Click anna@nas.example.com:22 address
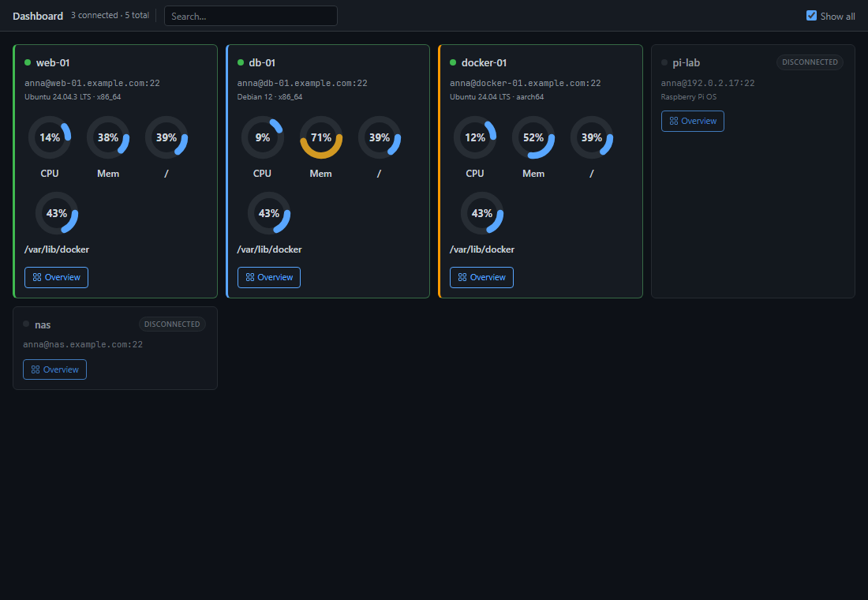This screenshot has width=868, height=600. (83, 344)
